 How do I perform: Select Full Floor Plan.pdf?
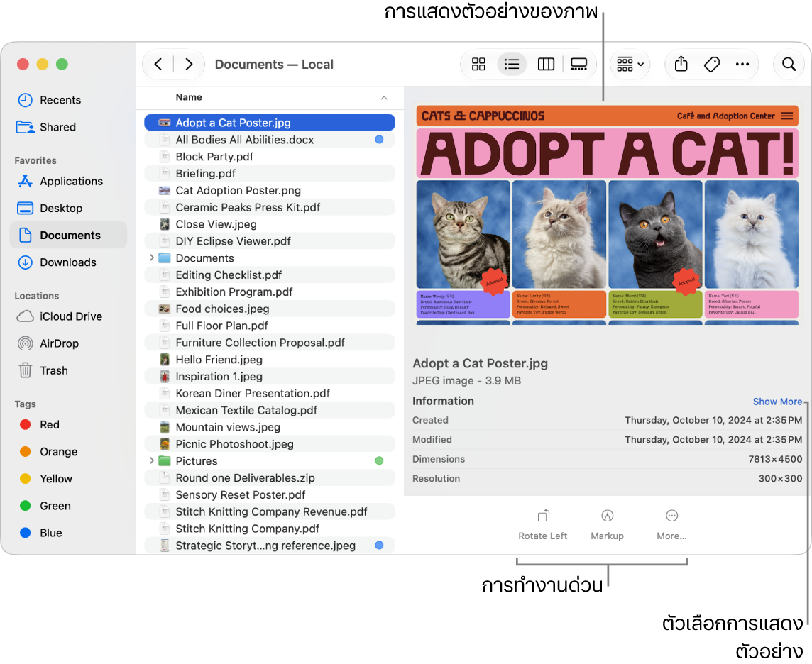269,326
